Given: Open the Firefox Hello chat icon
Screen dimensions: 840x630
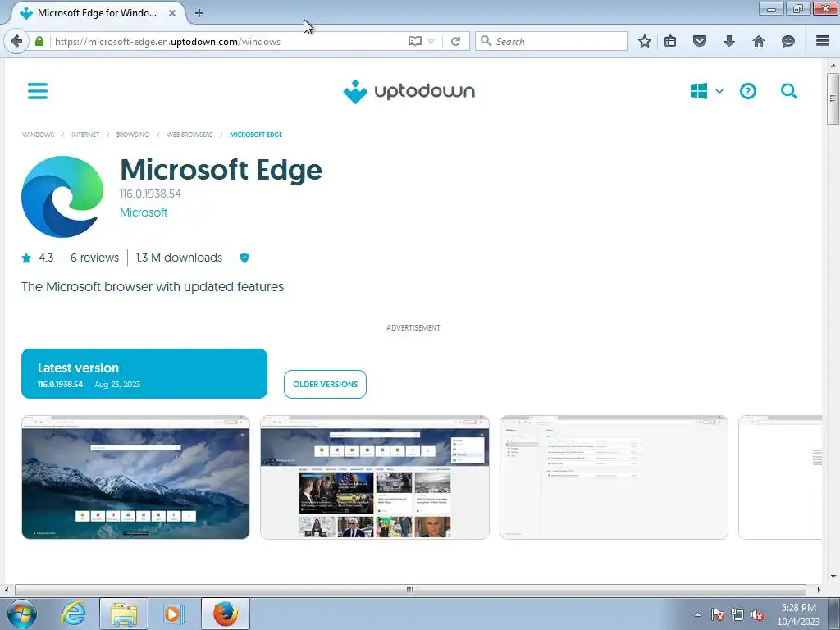Looking at the screenshot, I should click(x=788, y=41).
